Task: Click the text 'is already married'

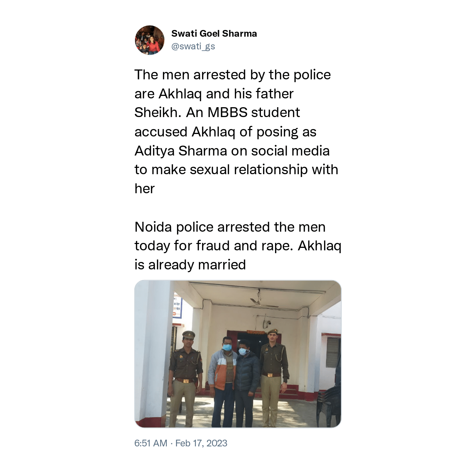Action: tap(190, 265)
